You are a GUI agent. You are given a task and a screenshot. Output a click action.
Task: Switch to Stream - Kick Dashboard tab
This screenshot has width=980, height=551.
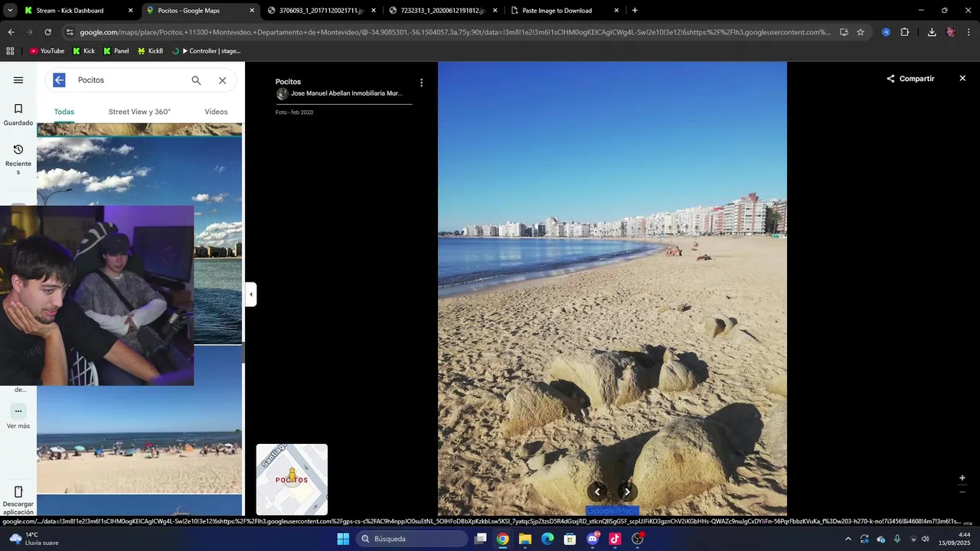[79, 11]
